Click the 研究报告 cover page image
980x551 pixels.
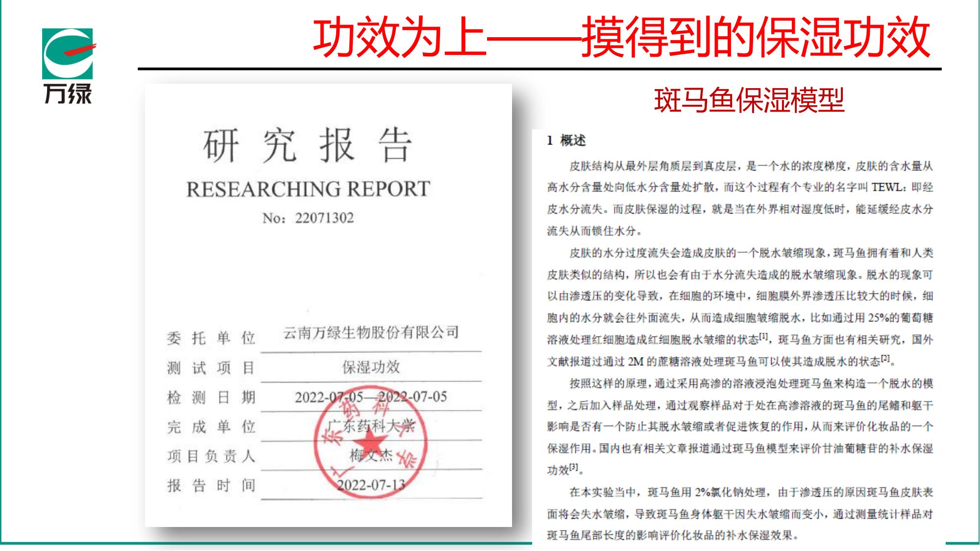328,305
